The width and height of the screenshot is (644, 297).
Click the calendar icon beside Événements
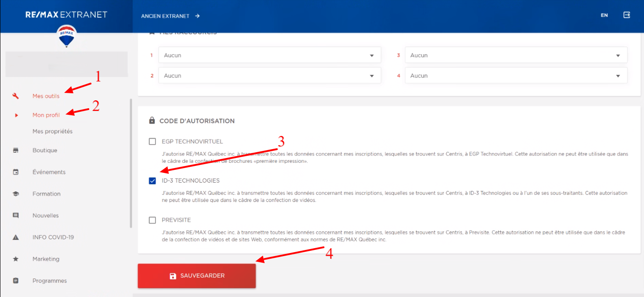pyautogui.click(x=16, y=172)
